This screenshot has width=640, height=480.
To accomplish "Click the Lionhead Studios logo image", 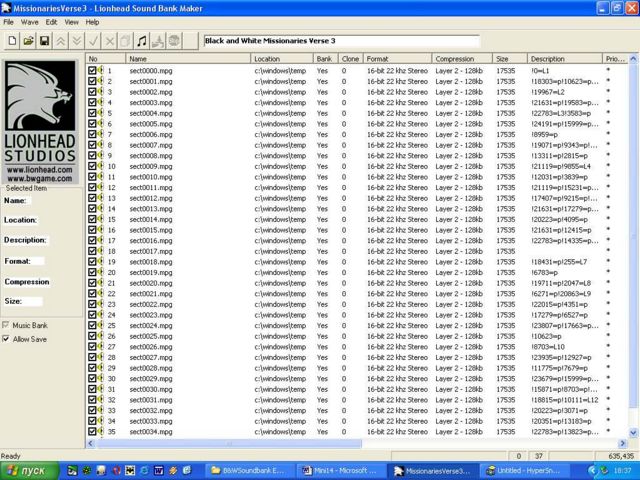I will tap(40, 122).
